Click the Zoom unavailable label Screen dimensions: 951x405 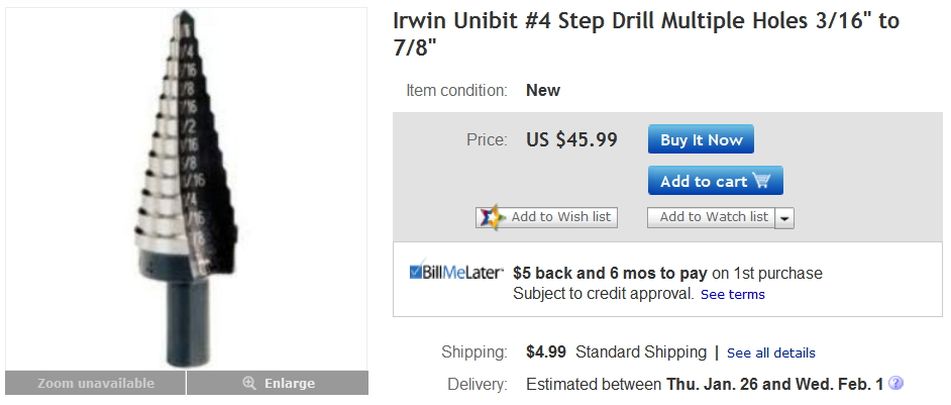point(96,383)
